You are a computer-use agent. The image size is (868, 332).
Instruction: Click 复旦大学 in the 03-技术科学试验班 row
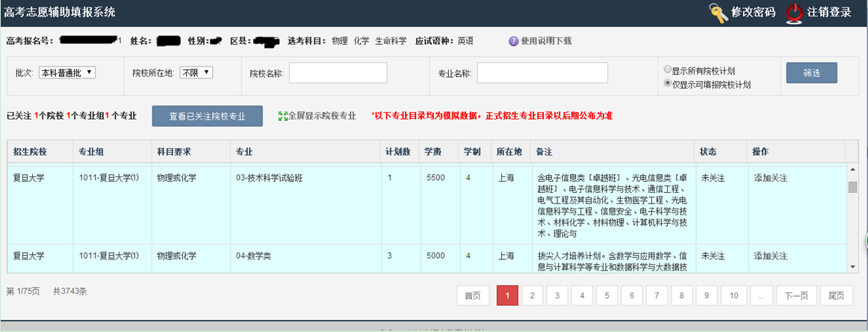[29, 178]
